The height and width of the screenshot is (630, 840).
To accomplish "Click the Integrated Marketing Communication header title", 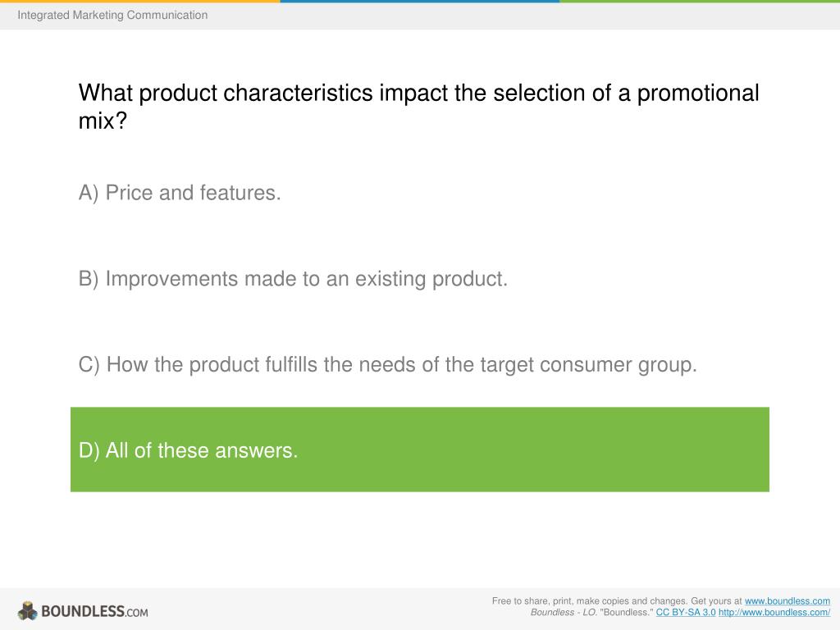I will [112, 15].
